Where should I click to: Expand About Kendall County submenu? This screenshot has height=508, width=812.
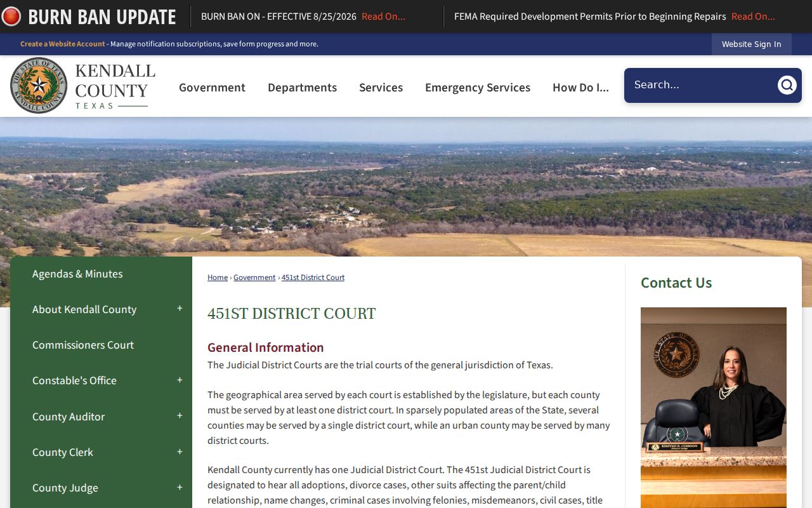180,309
